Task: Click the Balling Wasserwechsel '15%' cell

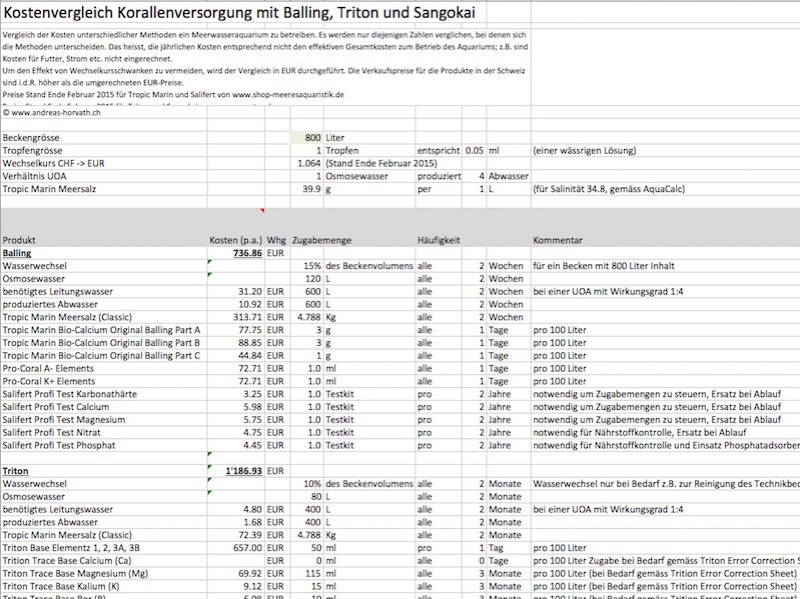Action: [312, 266]
